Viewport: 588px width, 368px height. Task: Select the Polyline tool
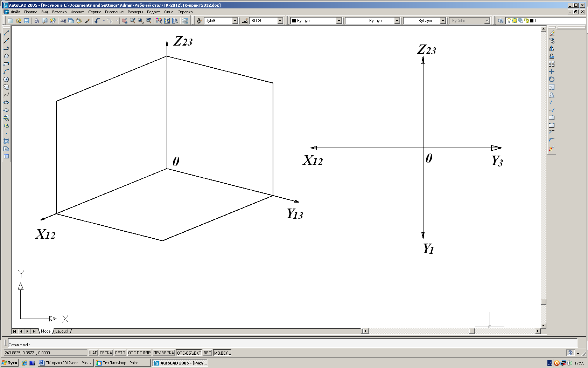(x=6, y=48)
